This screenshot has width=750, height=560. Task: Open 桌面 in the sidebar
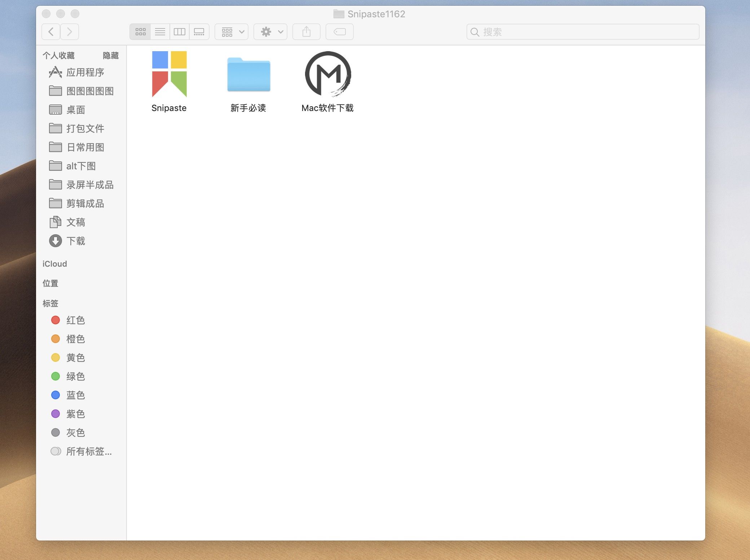81,110
